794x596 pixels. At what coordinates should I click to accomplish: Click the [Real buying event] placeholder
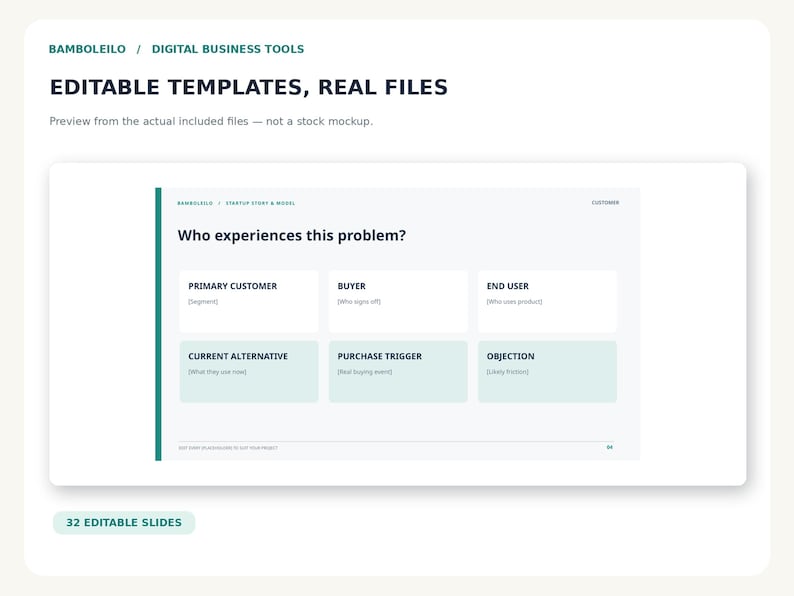pyautogui.click(x=365, y=372)
